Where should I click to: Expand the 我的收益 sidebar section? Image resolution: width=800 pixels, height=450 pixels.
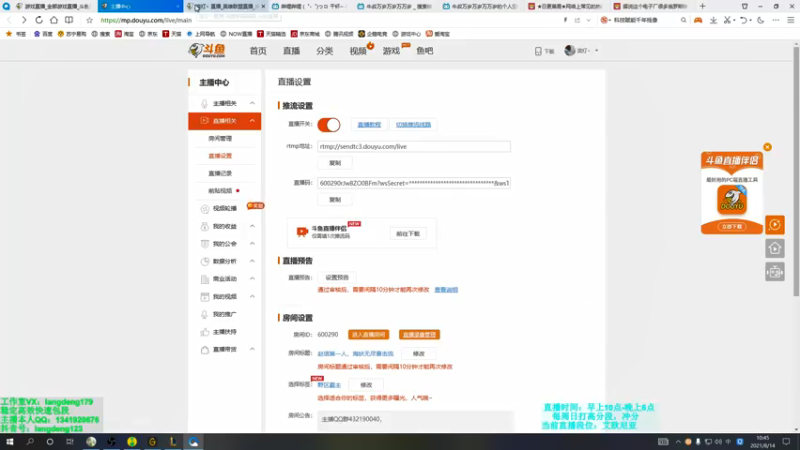(252, 226)
